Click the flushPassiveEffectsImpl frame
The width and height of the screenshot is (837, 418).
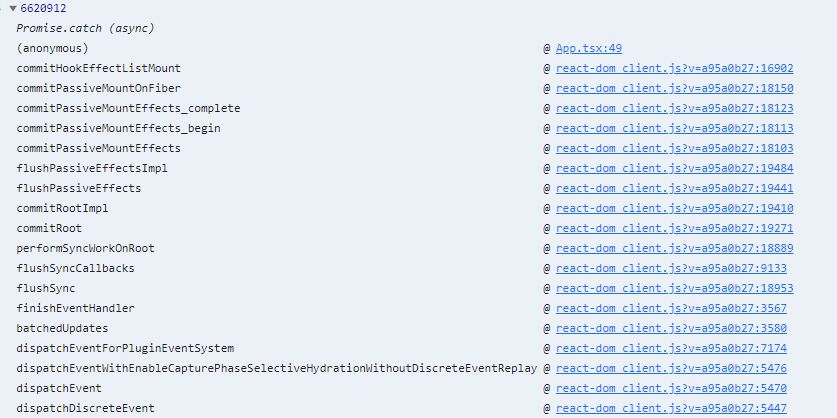[x=92, y=168]
